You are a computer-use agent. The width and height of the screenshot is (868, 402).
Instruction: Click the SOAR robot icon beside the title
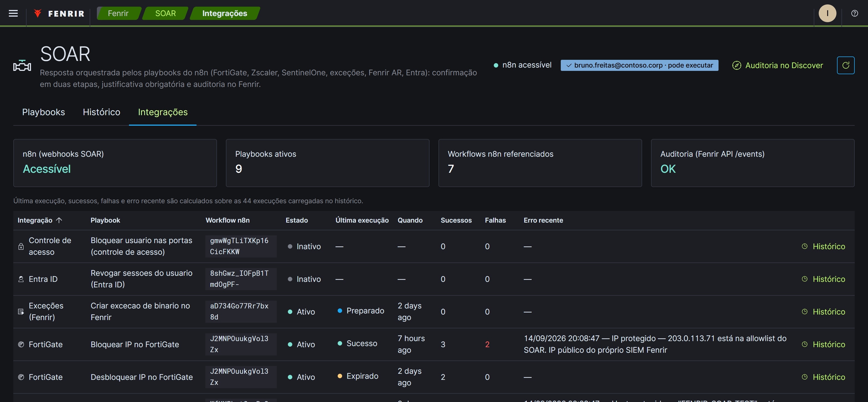22,65
